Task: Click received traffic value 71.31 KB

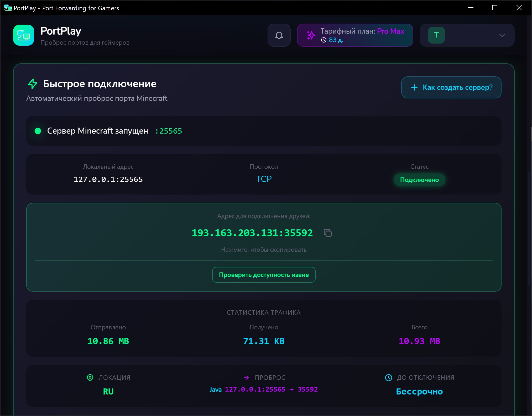Action: click(264, 341)
